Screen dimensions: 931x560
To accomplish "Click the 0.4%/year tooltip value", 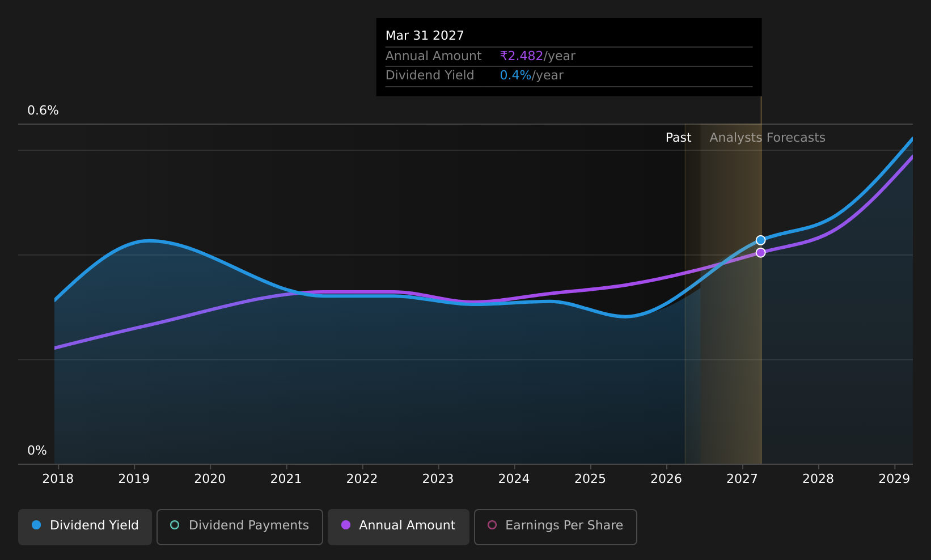I will coord(531,75).
